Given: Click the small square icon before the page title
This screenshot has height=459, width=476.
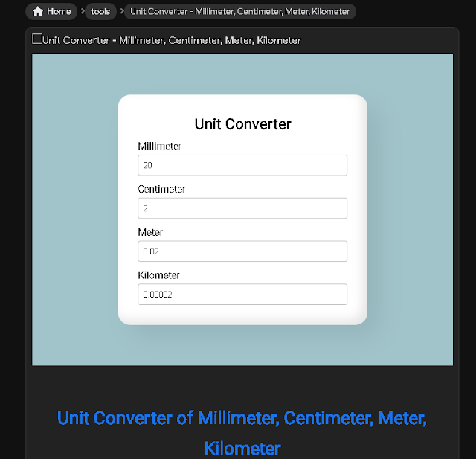Looking at the screenshot, I should [x=37, y=39].
